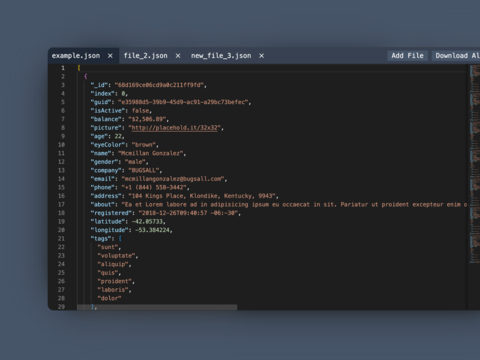The image size is (480, 360).
Task: Click the opening curly brace on line 2
Action: tap(86, 76)
